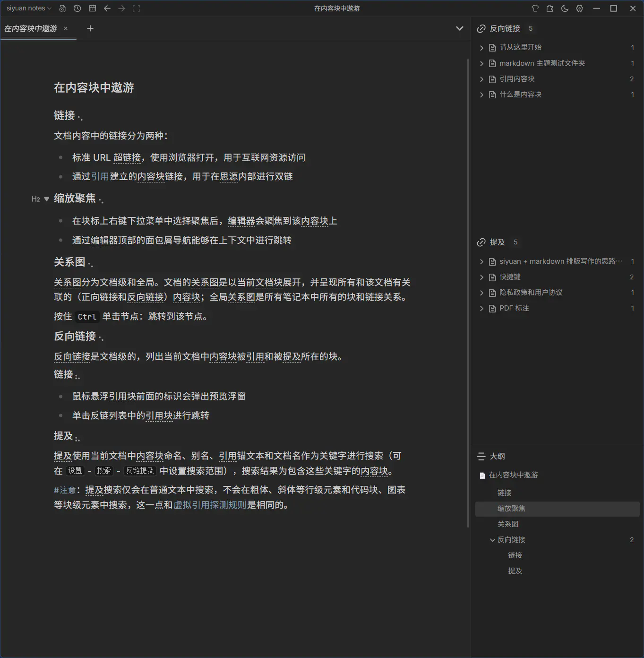Expand the 请从这里开始 backlink
The height and width of the screenshot is (658, 644).
(x=481, y=48)
